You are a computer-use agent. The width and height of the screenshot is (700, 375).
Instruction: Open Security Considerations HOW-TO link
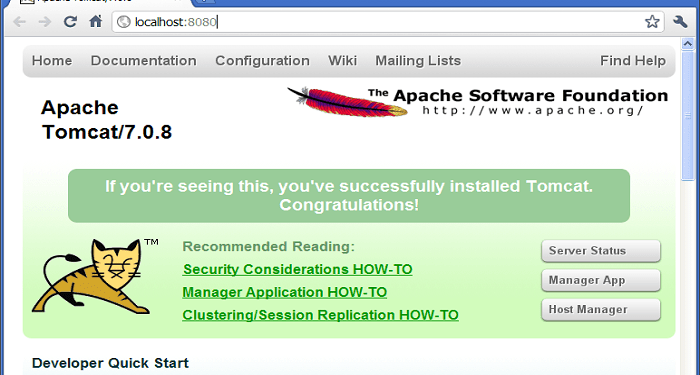pyautogui.click(x=297, y=269)
